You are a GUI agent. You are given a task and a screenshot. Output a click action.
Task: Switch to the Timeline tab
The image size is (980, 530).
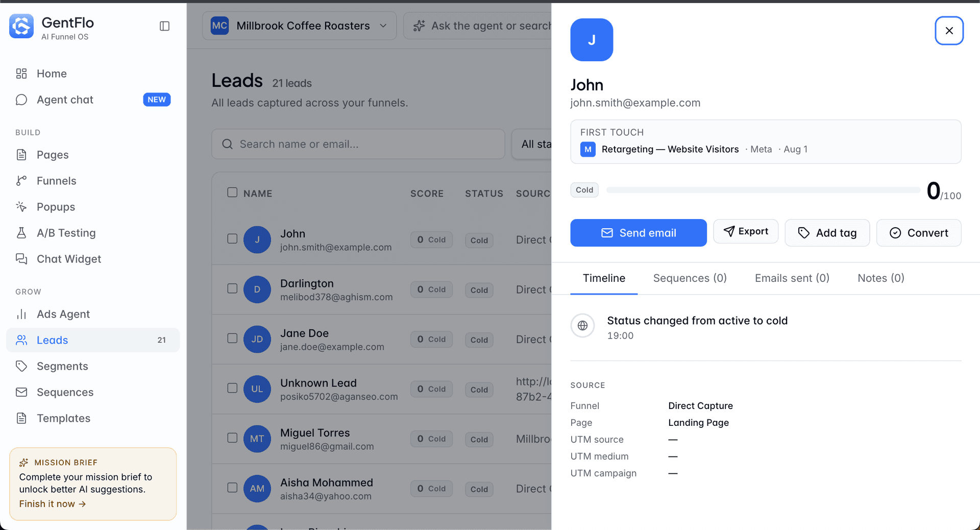[604, 278]
